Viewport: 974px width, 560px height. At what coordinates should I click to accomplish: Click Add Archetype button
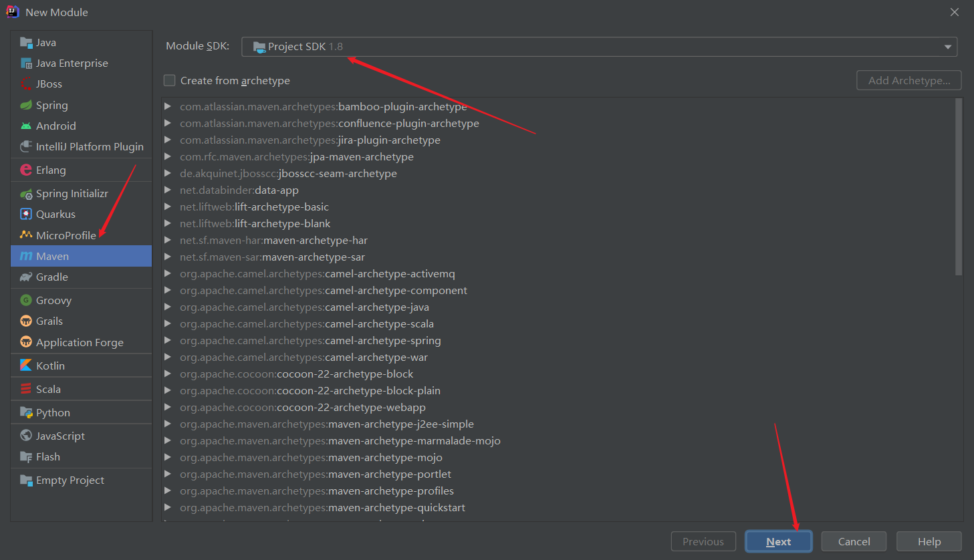coord(909,80)
